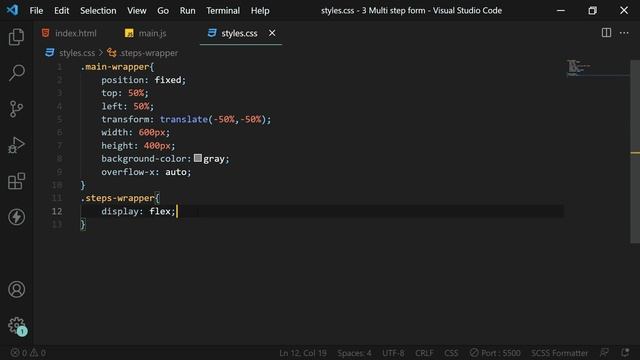Click the VS Code logo icon
Screen dimensions: 640x360
12,10
